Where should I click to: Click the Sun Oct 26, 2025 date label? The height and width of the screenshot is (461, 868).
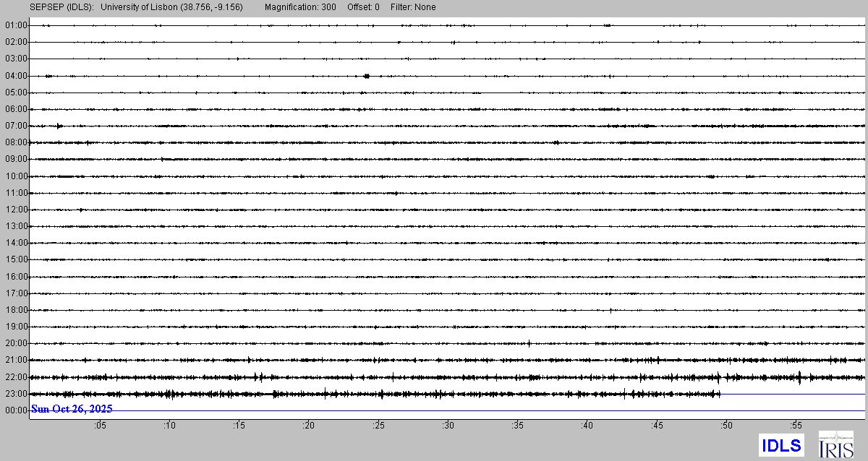point(72,409)
